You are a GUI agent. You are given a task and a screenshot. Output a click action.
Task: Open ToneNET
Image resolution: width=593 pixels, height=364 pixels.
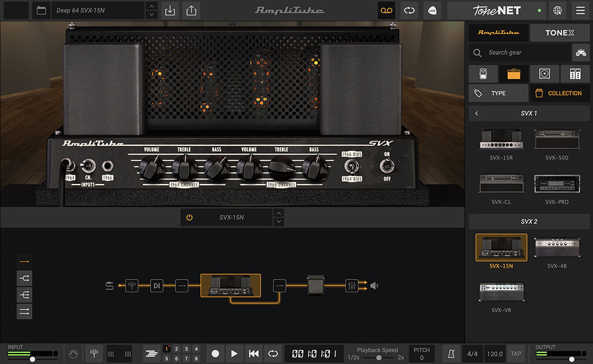click(x=497, y=10)
